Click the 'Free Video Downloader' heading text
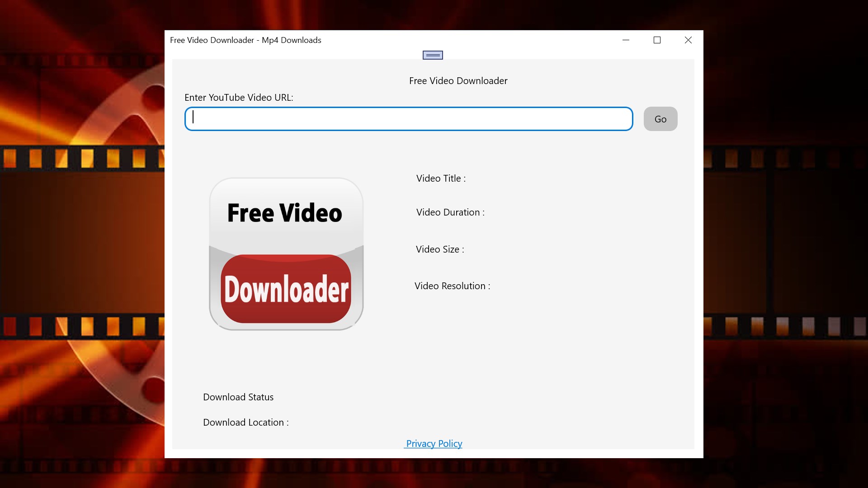Viewport: 868px width, 488px height. [x=458, y=81]
